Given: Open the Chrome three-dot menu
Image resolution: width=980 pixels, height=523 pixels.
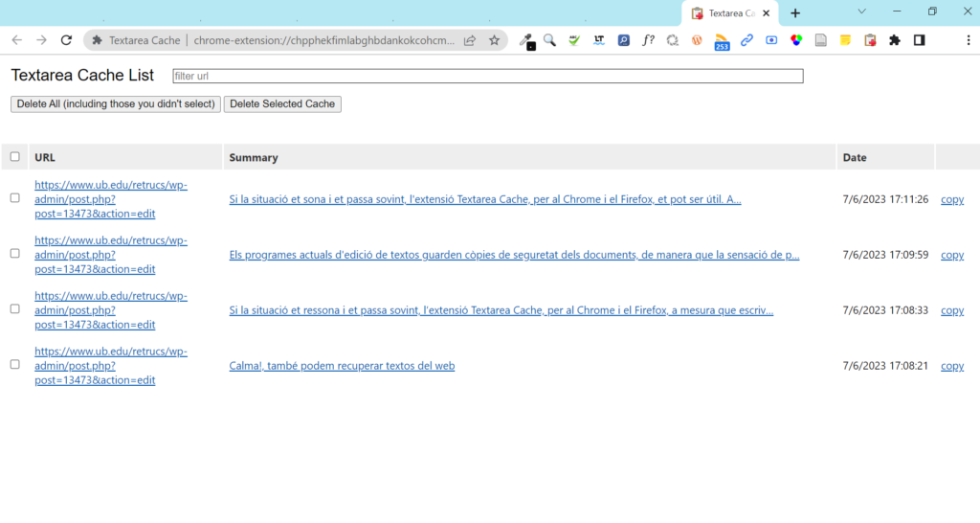Looking at the screenshot, I should click(962, 40).
